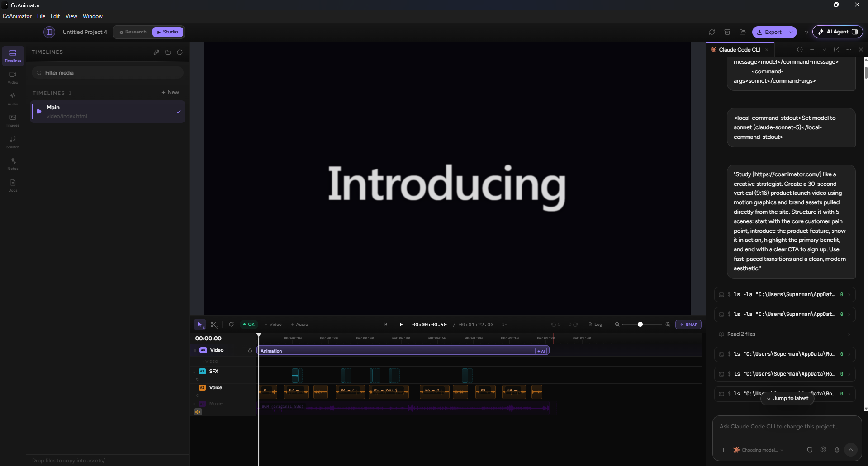Click the Export button
868x466 pixels.
(769, 32)
